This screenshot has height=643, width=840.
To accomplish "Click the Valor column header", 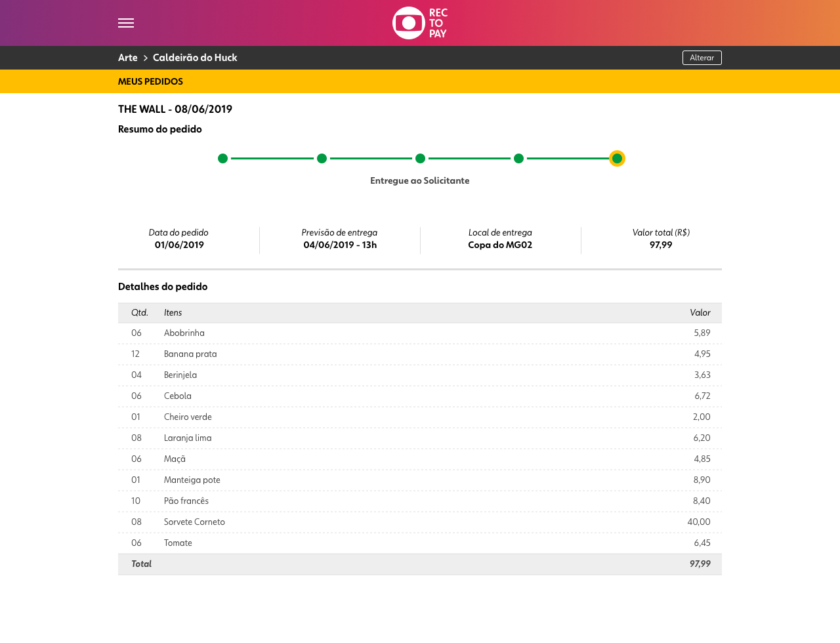I will click(700, 313).
